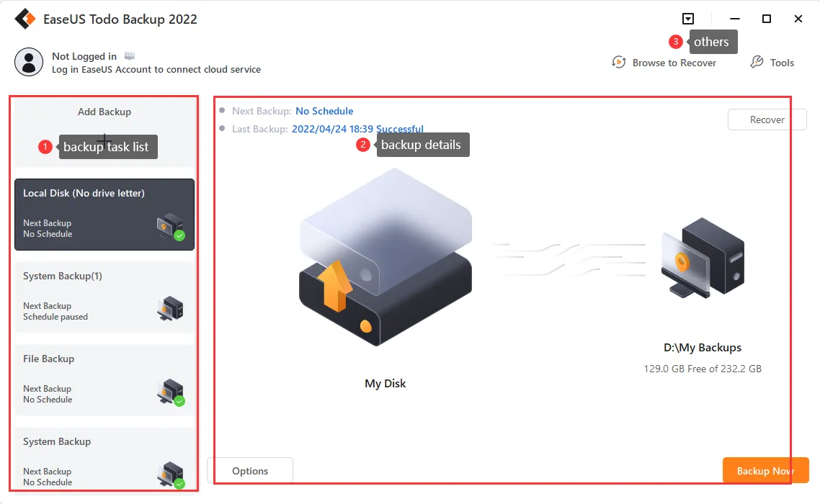The height and width of the screenshot is (504, 820).
Task: Click the Add Backup panel
Action: click(104, 112)
